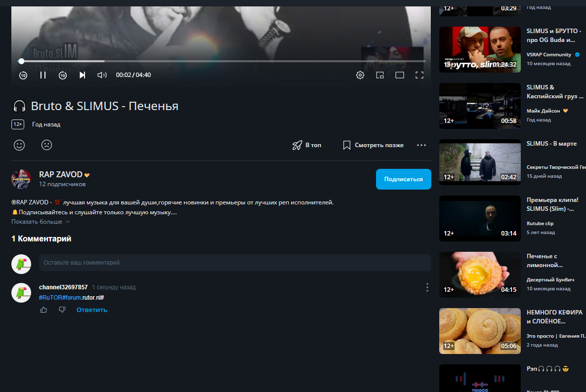Rewind the video 10 seconds

pyautogui.click(x=23, y=75)
